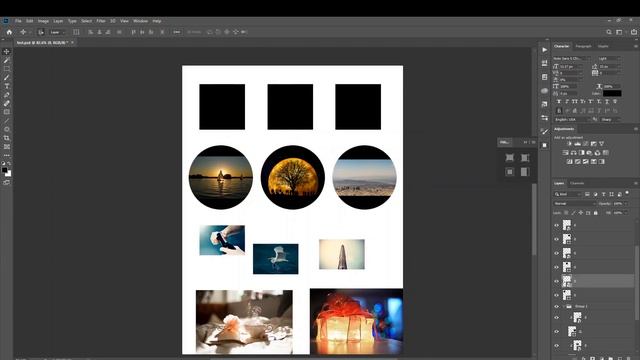The height and width of the screenshot is (360, 640).
Task: Open the language English: USA dropdown
Action: (x=572, y=120)
